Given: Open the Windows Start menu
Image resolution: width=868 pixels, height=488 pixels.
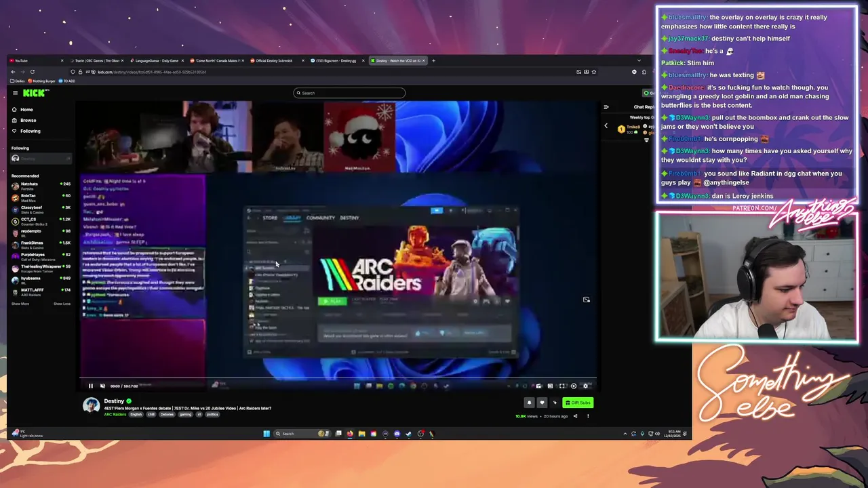Looking at the screenshot, I should click(x=267, y=434).
